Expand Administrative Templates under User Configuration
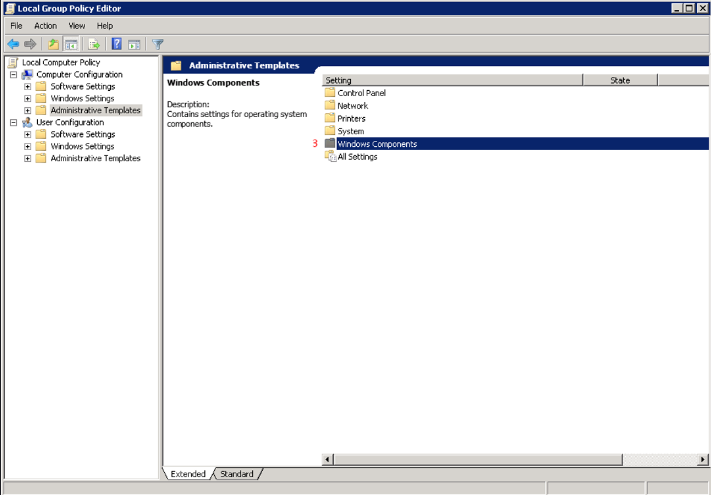 (x=28, y=158)
